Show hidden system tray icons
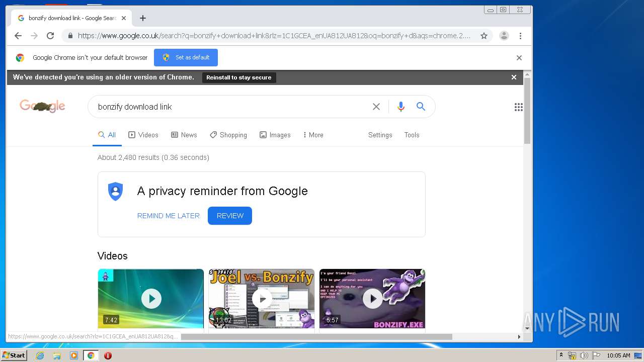The image size is (644, 362). (561, 355)
